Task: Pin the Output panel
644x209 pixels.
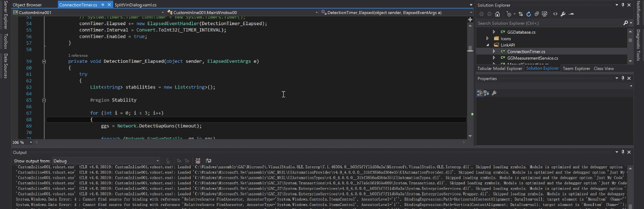Action: point(623,152)
